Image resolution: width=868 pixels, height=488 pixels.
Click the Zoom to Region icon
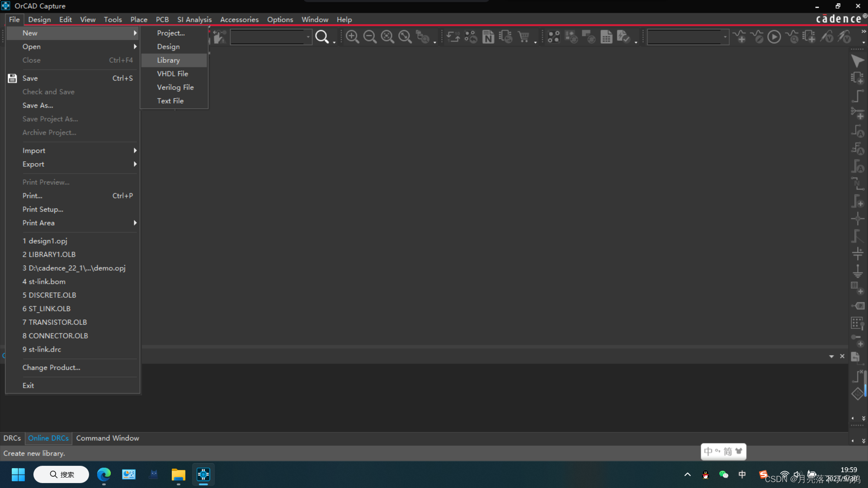pos(387,37)
